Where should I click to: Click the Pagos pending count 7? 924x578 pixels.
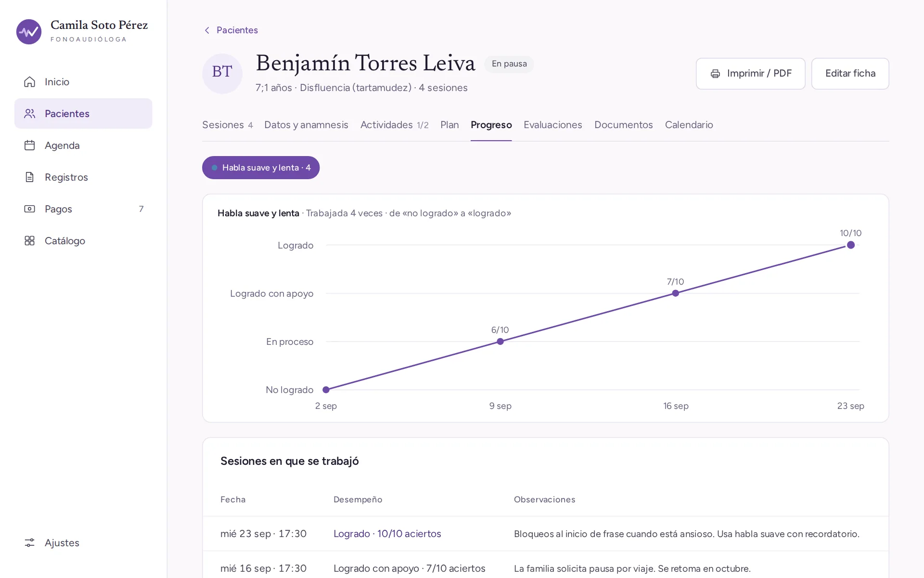[x=141, y=209]
